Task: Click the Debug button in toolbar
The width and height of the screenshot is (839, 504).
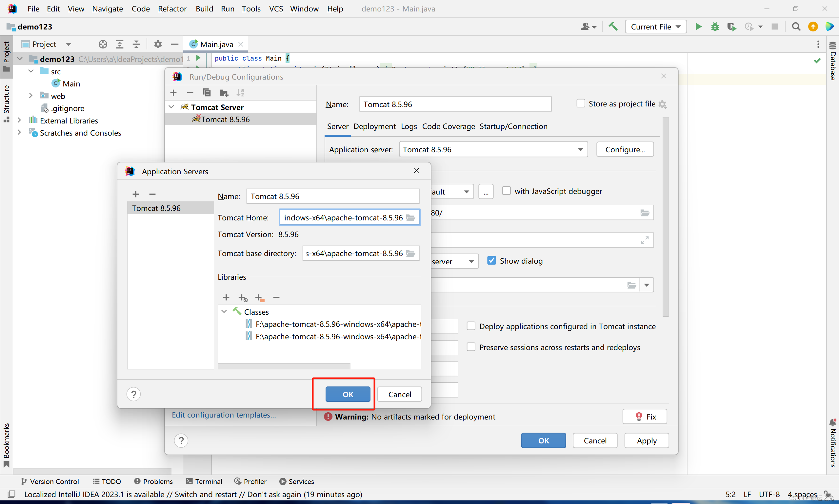Action: click(x=714, y=27)
